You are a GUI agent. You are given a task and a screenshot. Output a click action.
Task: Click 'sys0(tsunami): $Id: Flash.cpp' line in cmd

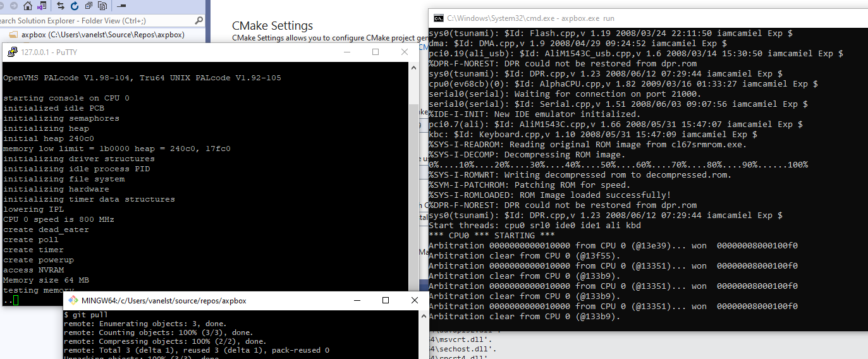[611, 33]
